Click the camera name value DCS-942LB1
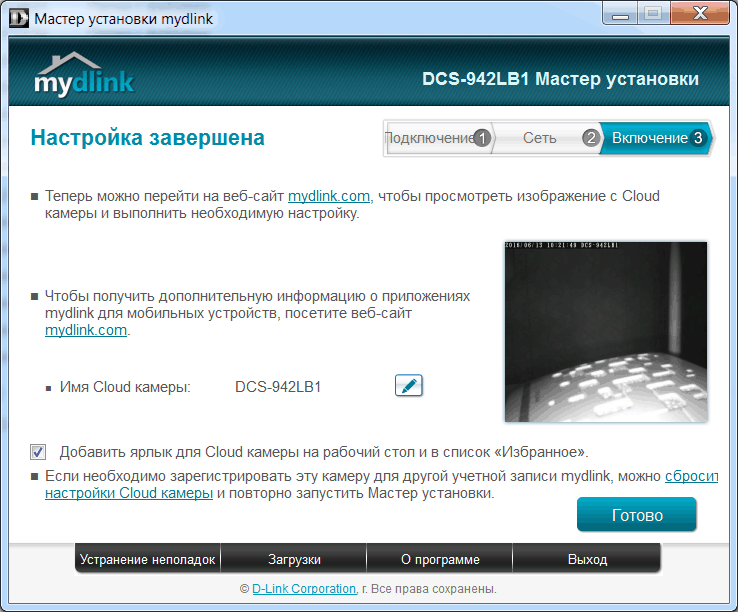The image size is (738, 612). click(x=278, y=387)
